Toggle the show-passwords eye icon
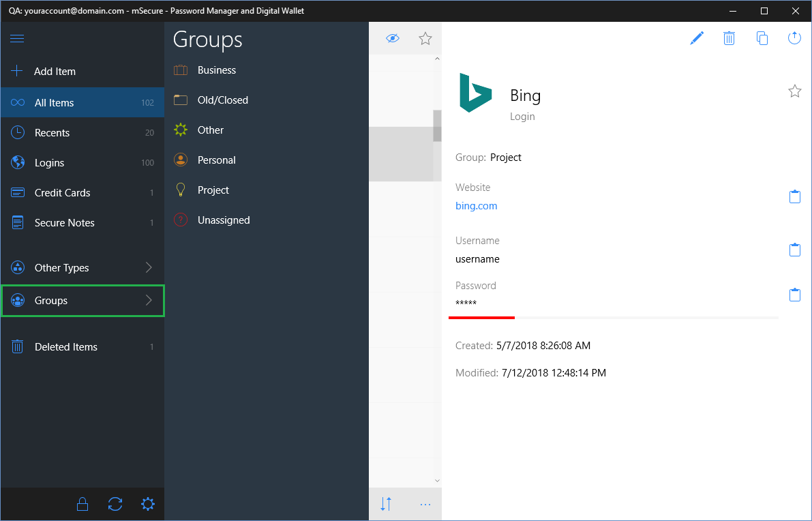Screen dimensions: 812x521 click(393, 38)
